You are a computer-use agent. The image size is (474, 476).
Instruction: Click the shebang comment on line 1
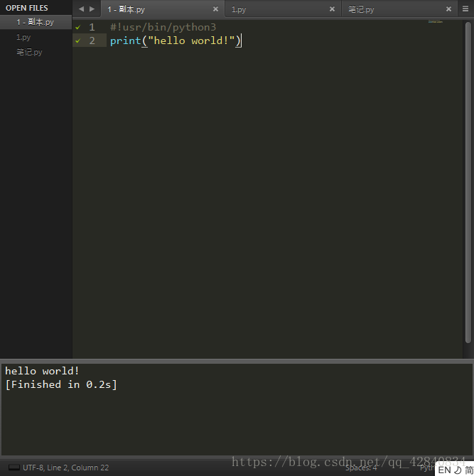(163, 27)
